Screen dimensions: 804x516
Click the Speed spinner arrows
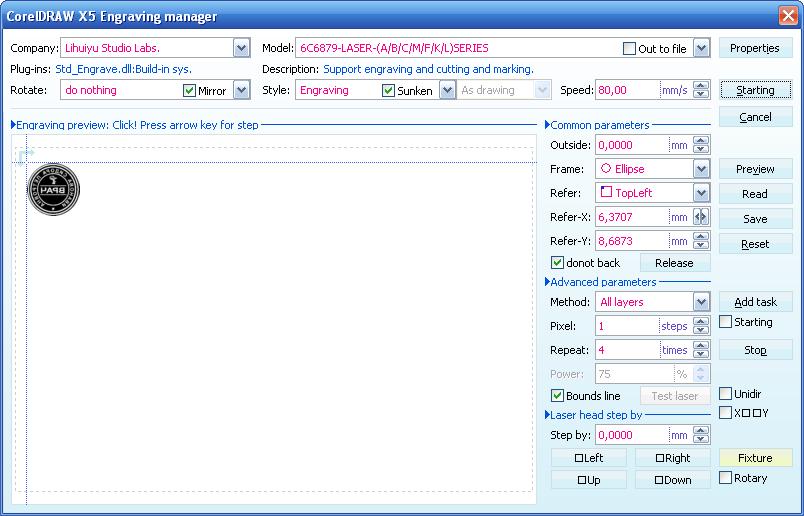pyautogui.click(x=701, y=90)
